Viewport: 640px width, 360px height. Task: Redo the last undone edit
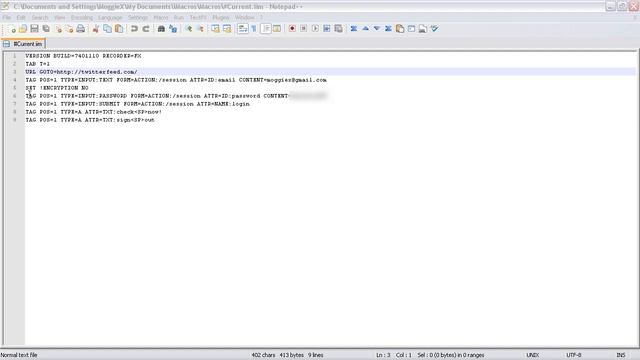[146, 29]
